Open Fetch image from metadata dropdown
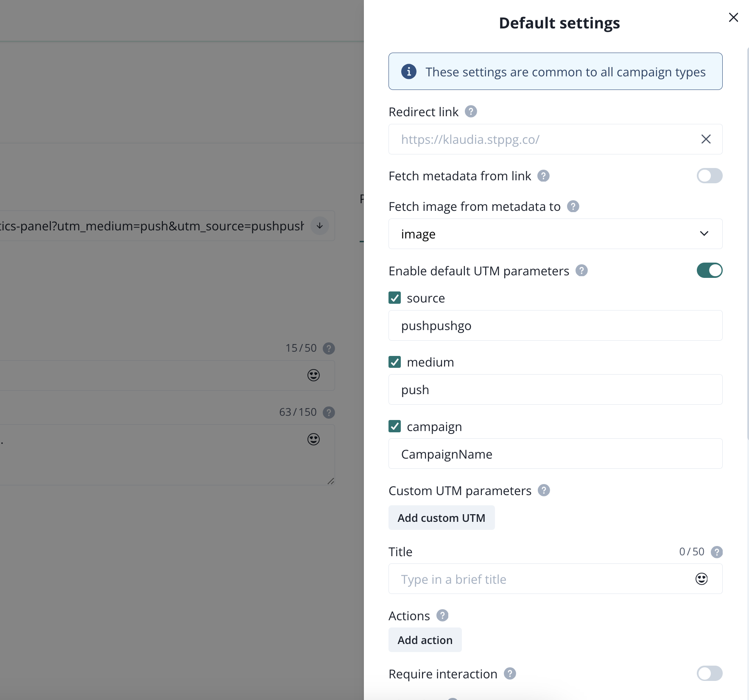 (555, 234)
